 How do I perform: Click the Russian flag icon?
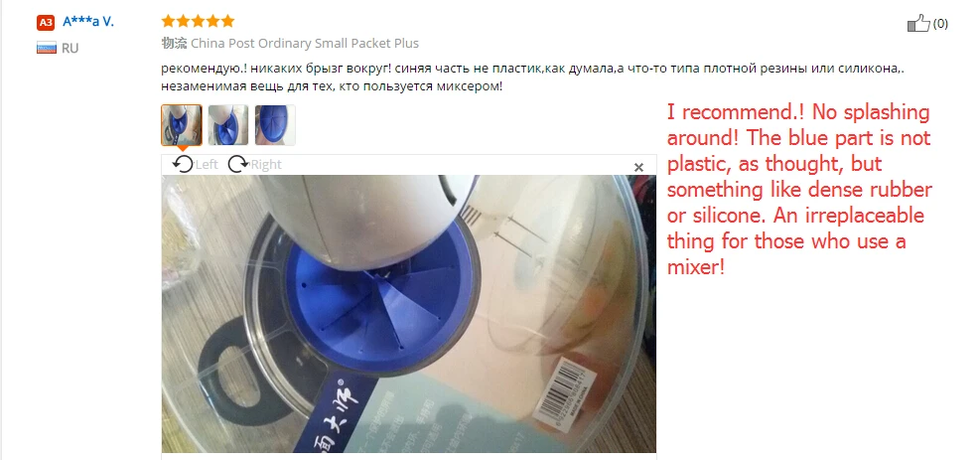tap(47, 48)
